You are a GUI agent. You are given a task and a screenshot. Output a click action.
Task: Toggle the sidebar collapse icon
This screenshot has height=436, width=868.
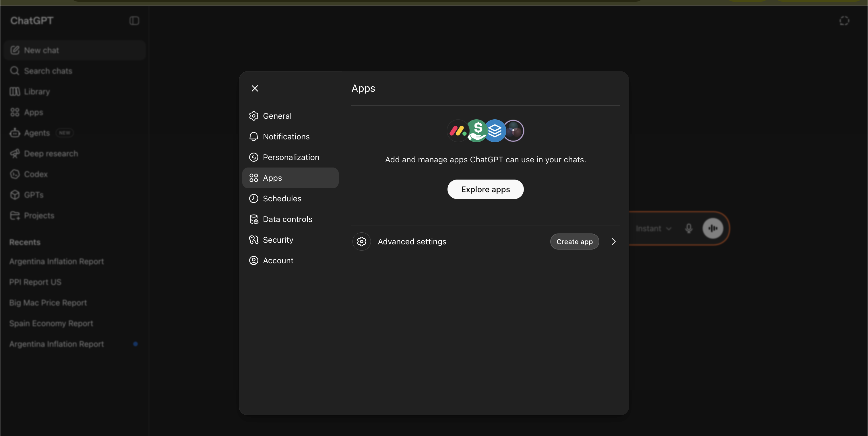click(134, 21)
